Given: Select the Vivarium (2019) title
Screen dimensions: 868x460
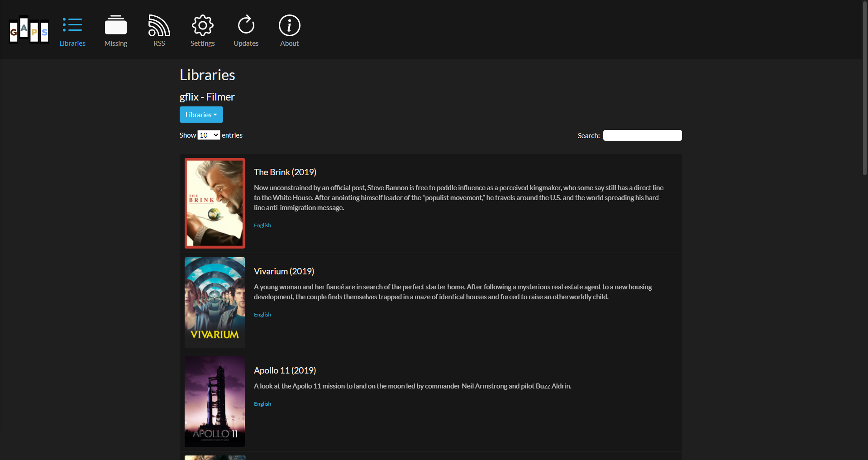Looking at the screenshot, I should click(284, 271).
